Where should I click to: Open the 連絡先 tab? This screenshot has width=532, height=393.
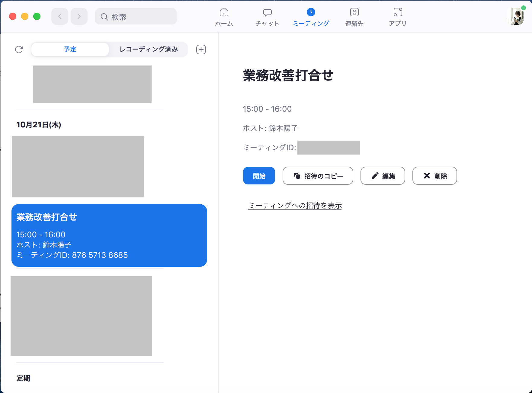(354, 17)
